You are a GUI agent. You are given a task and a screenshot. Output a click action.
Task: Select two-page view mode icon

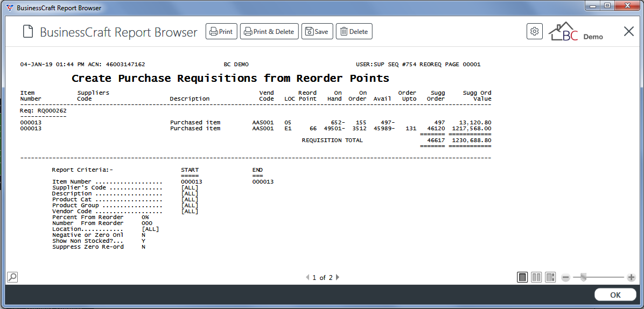click(536, 277)
